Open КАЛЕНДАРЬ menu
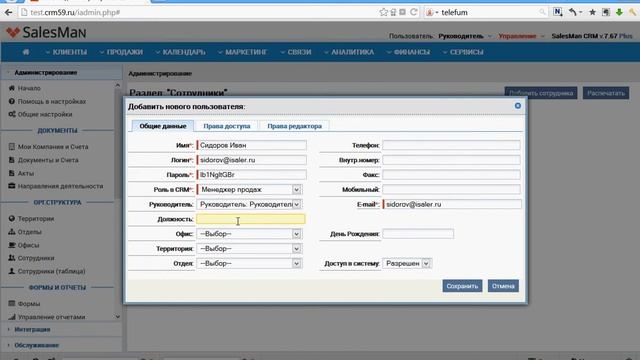Image resolution: width=640 pixels, height=360 pixels. tap(180, 52)
